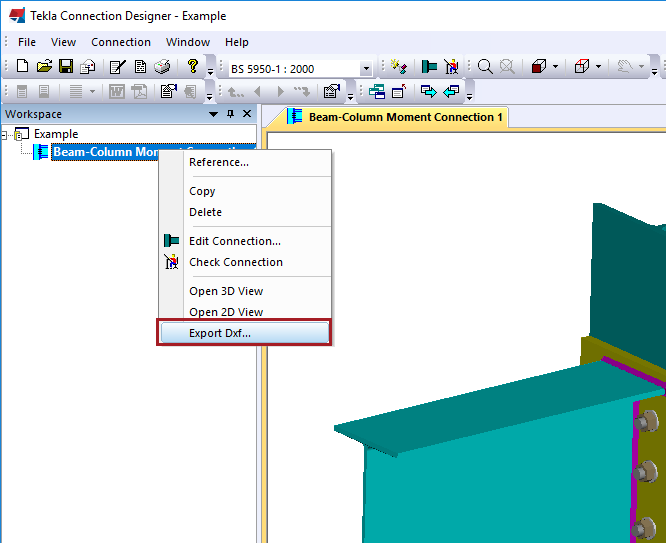
Task: Open report toolbar overflow options arrow
Action: 209,96
